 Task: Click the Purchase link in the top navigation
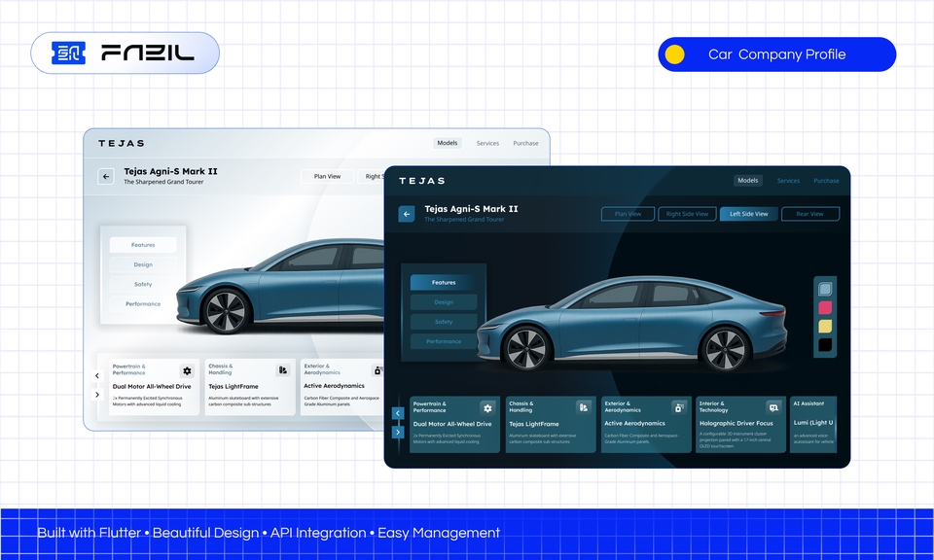[826, 180]
